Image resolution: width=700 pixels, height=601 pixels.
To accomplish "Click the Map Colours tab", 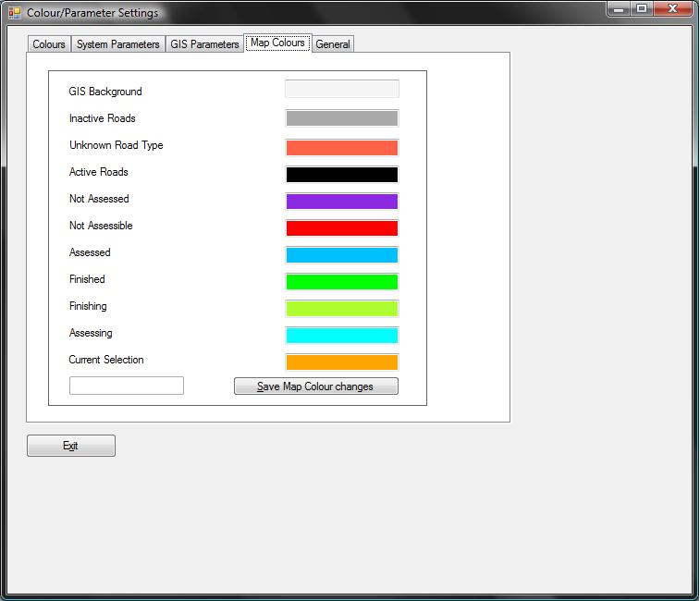I will click(277, 43).
